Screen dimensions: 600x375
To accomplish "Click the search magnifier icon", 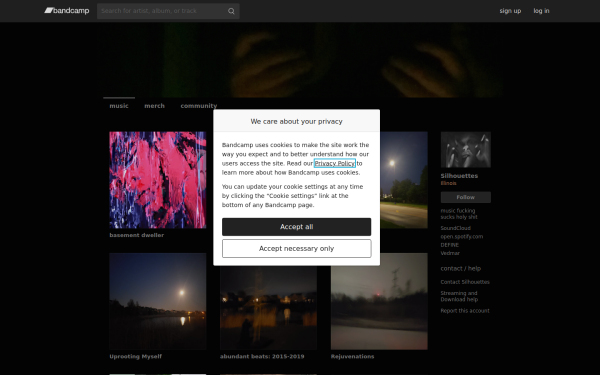I will pos(231,11).
